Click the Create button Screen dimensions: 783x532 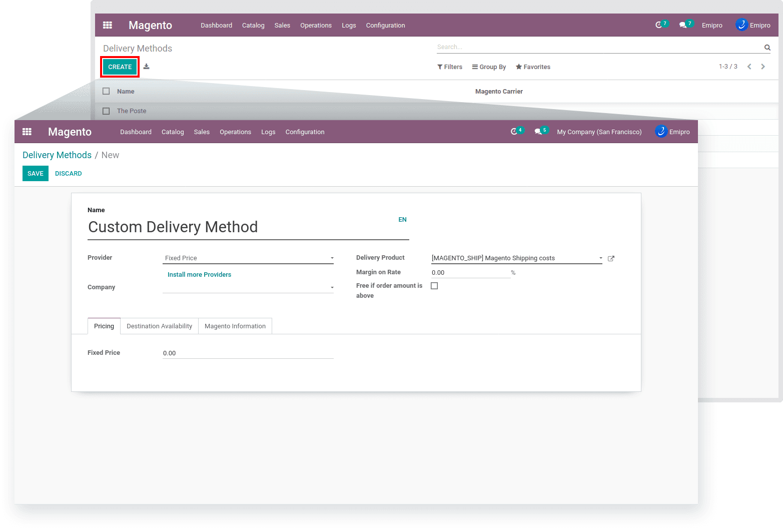click(x=120, y=67)
